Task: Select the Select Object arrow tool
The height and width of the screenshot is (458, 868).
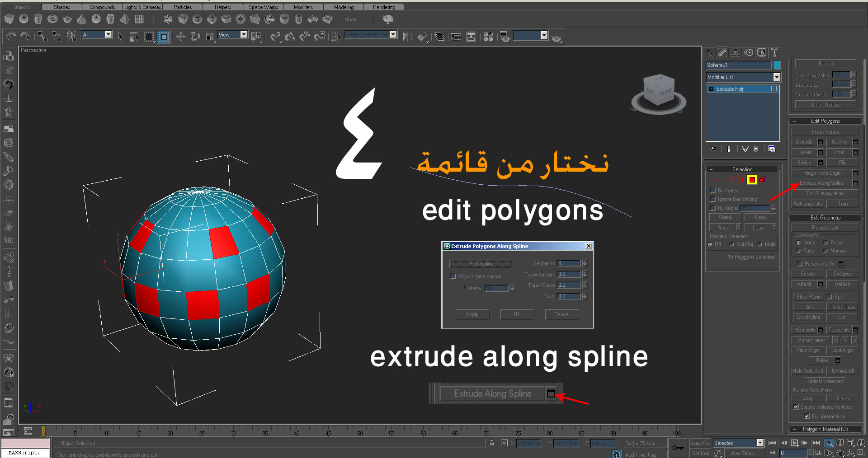Action: tap(120, 37)
